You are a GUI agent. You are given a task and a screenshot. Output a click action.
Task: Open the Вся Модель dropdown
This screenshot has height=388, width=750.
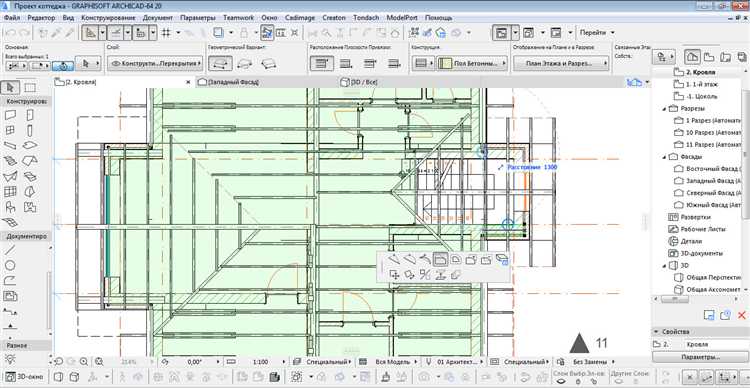[x=395, y=362]
